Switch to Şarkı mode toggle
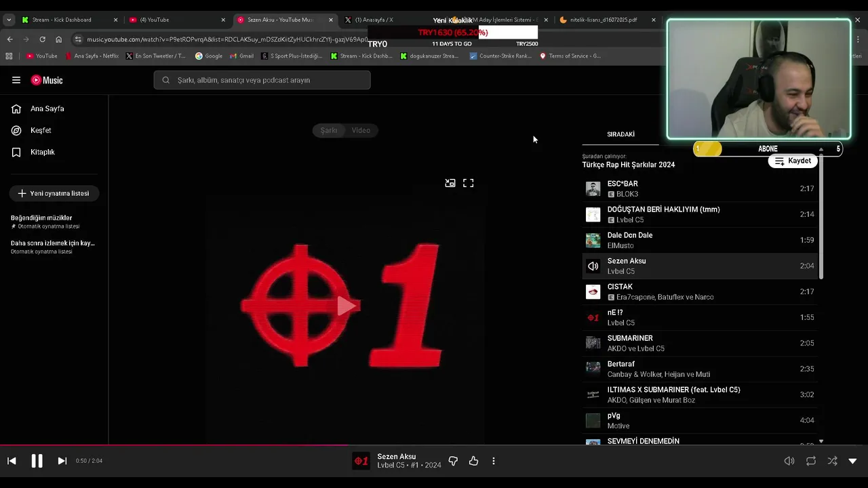The height and width of the screenshot is (488, 868). click(x=329, y=130)
